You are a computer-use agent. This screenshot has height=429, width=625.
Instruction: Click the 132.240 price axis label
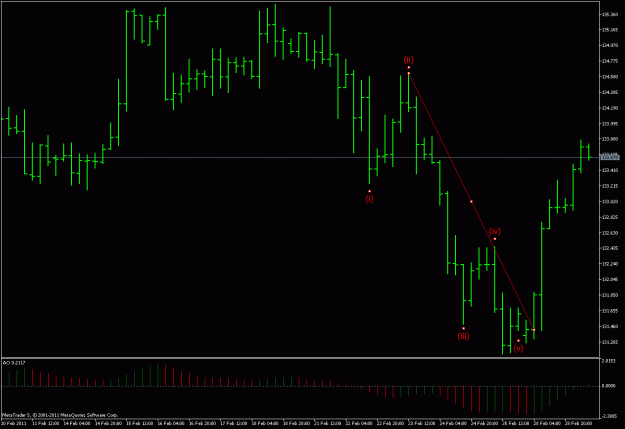point(610,264)
